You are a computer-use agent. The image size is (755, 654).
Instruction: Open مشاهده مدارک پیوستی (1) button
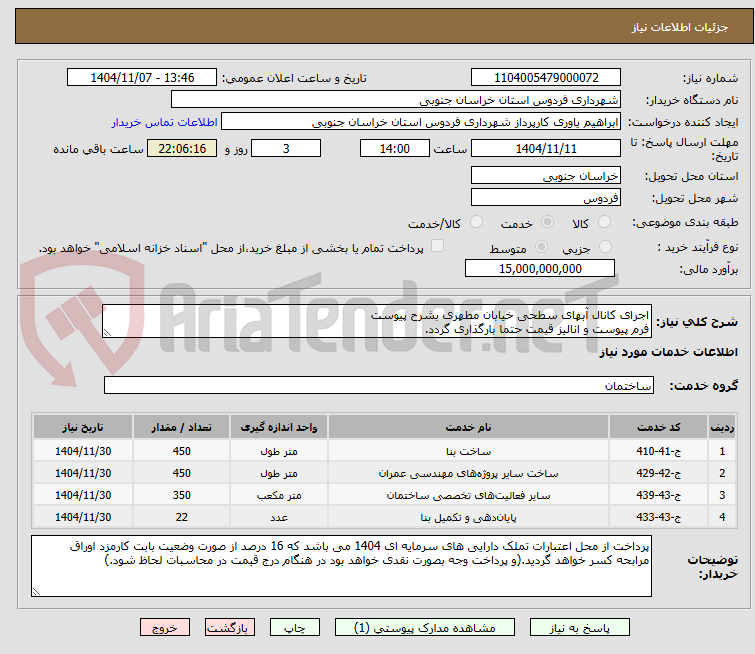pos(425,628)
